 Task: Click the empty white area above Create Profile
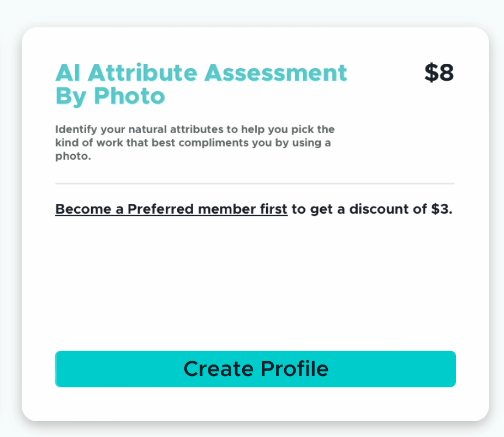pyautogui.click(x=255, y=283)
